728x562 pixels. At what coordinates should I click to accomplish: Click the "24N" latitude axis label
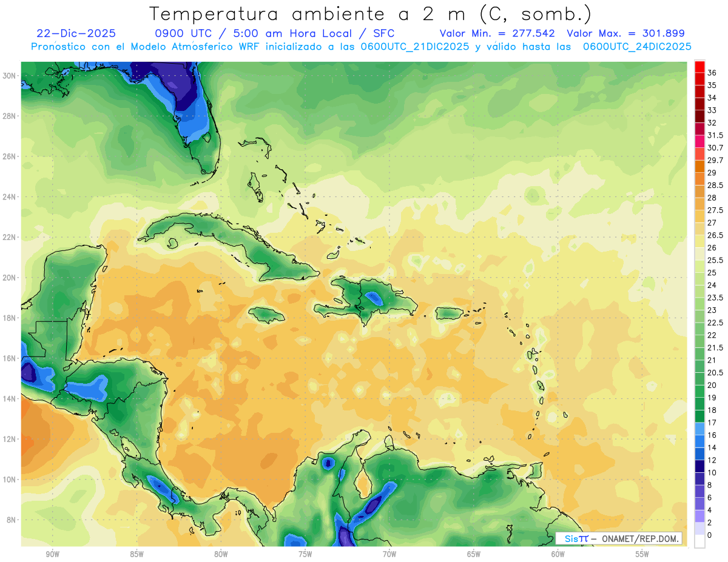10,197
